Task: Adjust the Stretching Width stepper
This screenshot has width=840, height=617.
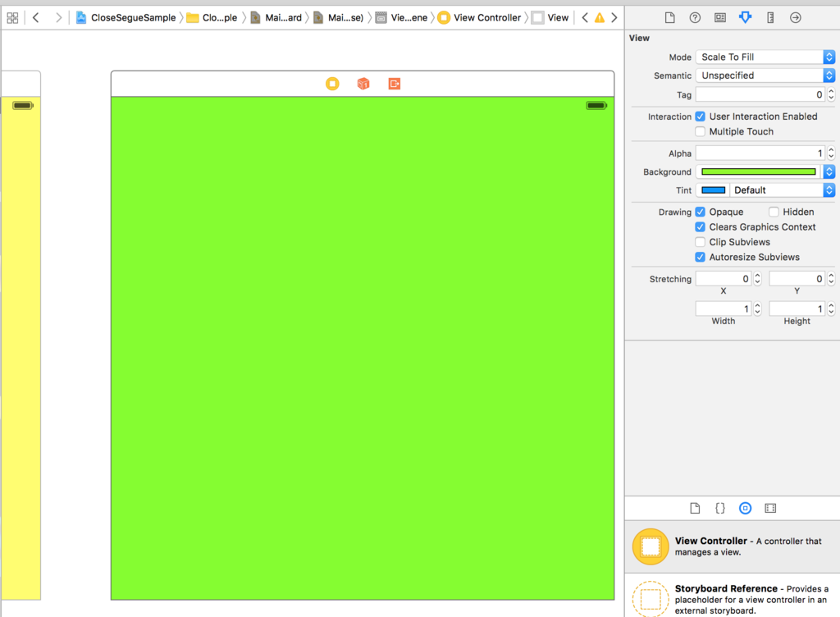Action: tap(757, 308)
